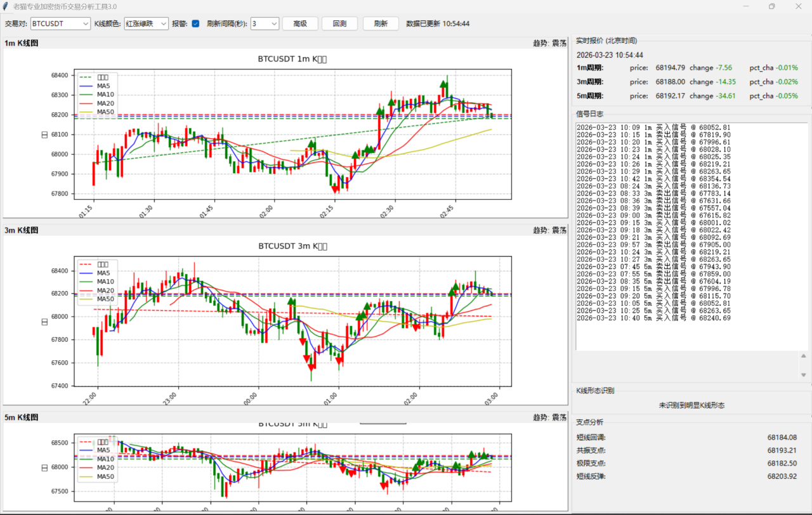This screenshot has height=515, width=812.
Task: Click the MA5 legend line in 3m chart
Action: coord(86,273)
